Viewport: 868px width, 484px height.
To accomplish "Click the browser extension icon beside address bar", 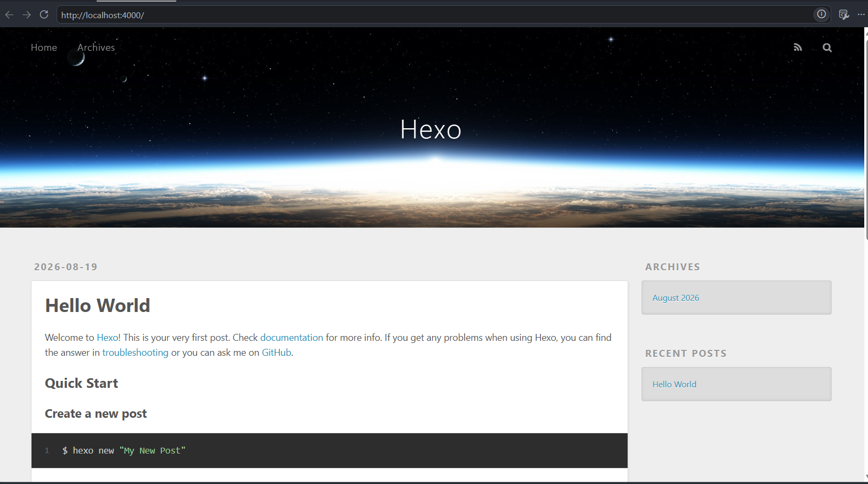I will point(844,14).
